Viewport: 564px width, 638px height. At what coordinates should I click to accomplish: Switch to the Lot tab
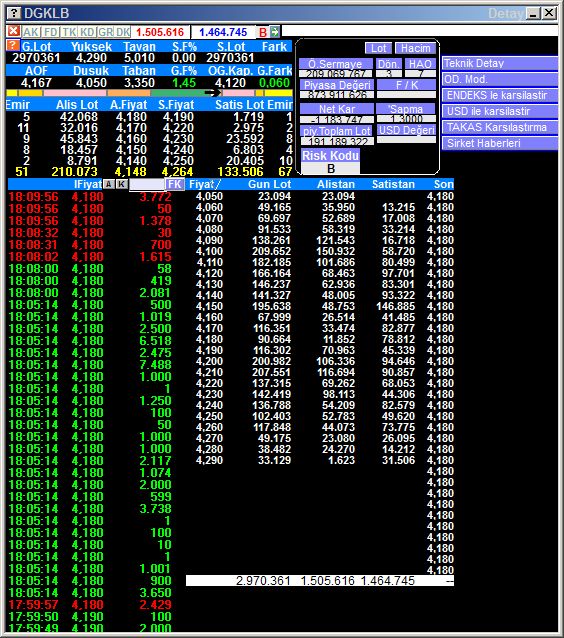coord(378,48)
